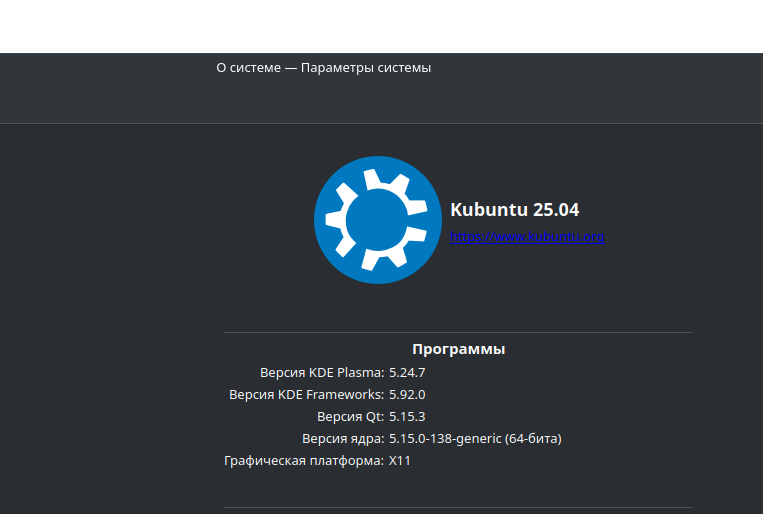
Task: Select the 5.24.7 Plasma version value
Action: [407, 373]
